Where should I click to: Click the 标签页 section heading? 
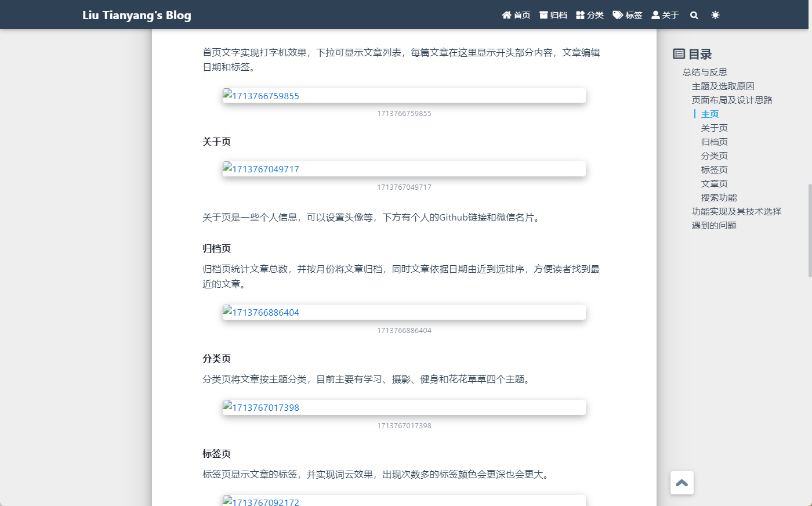tap(216, 454)
